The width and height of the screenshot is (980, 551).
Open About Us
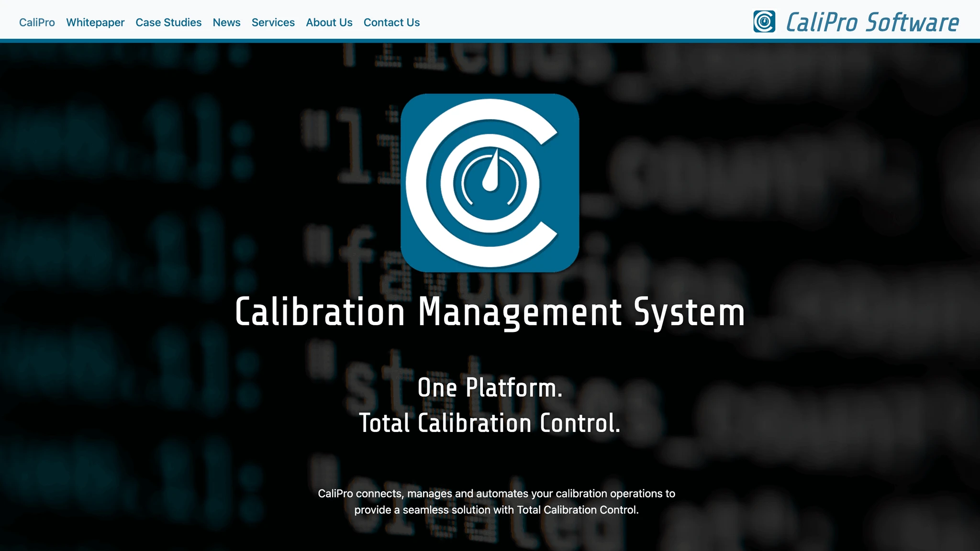329,22
